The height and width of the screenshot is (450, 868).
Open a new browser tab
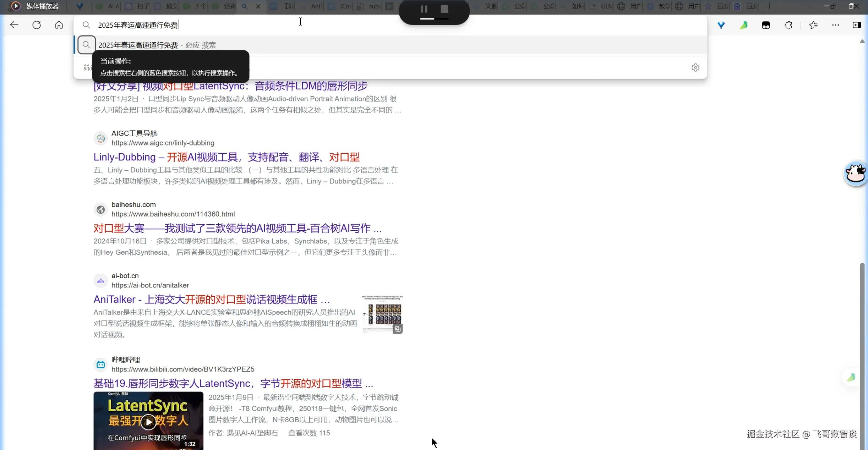pyautogui.click(x=769, y=6)
